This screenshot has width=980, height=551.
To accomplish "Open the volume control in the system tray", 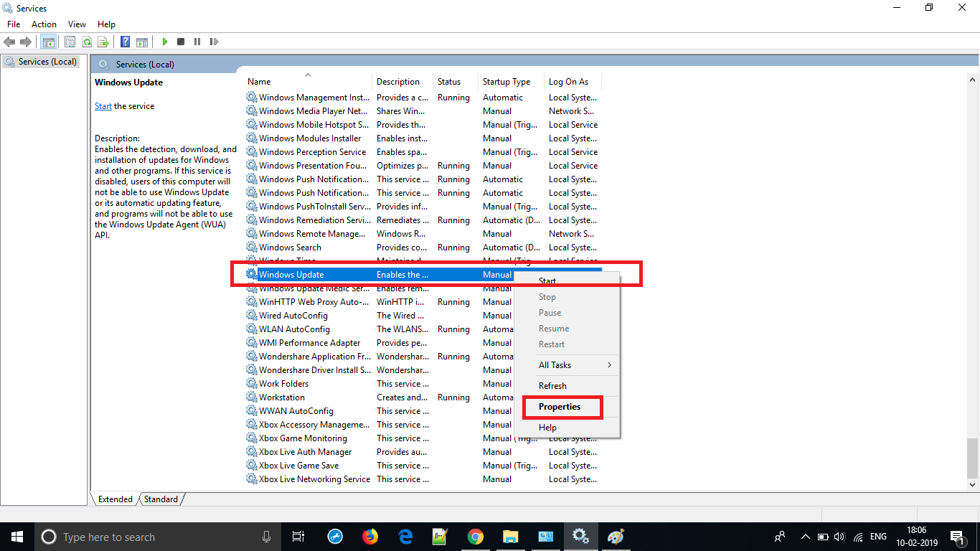I will 840,537.
